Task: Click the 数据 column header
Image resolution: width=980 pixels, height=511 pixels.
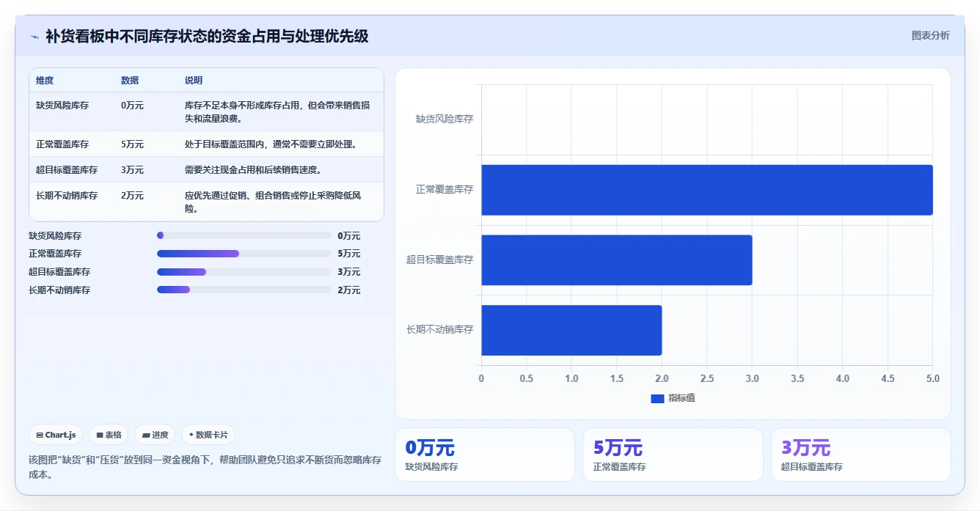Action: (130, 81)
